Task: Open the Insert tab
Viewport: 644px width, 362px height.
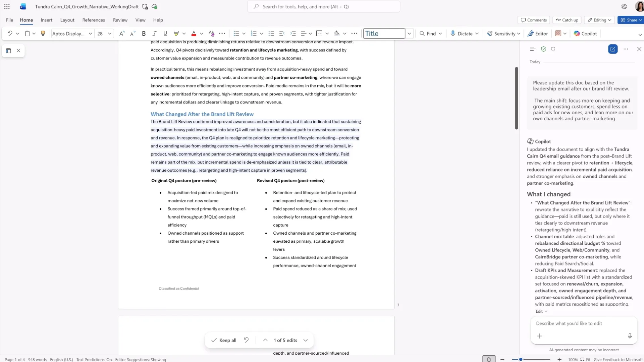Action: click(46, 20)
